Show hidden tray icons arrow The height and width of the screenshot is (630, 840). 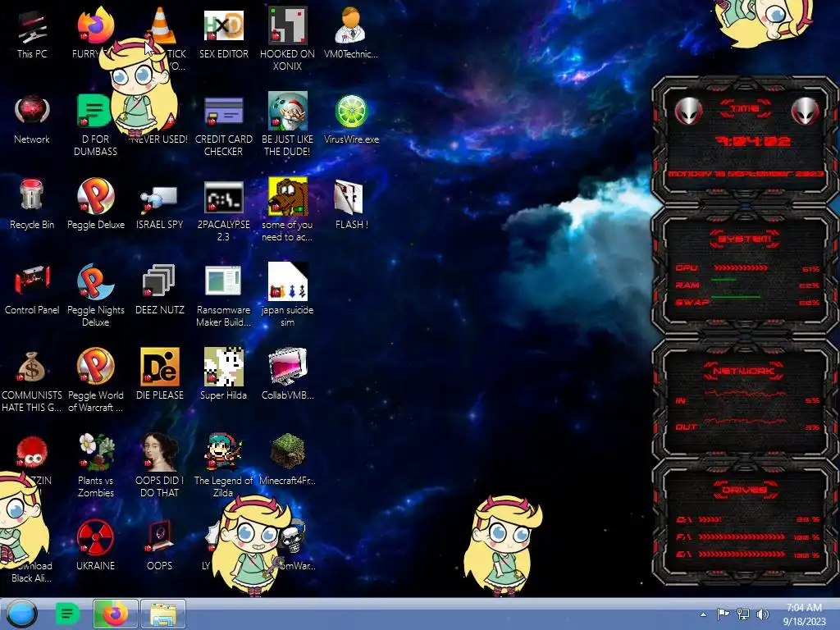click(x=703, y=614)
